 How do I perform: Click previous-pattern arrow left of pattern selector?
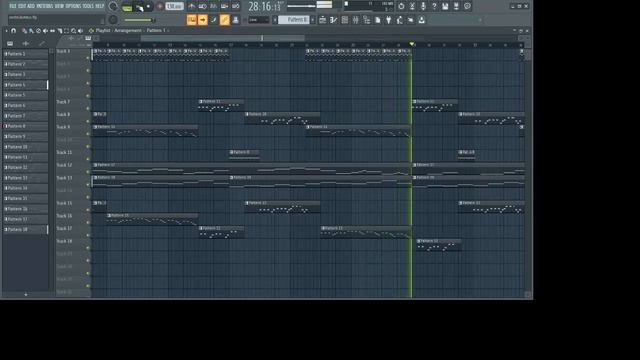click(275, 20)
